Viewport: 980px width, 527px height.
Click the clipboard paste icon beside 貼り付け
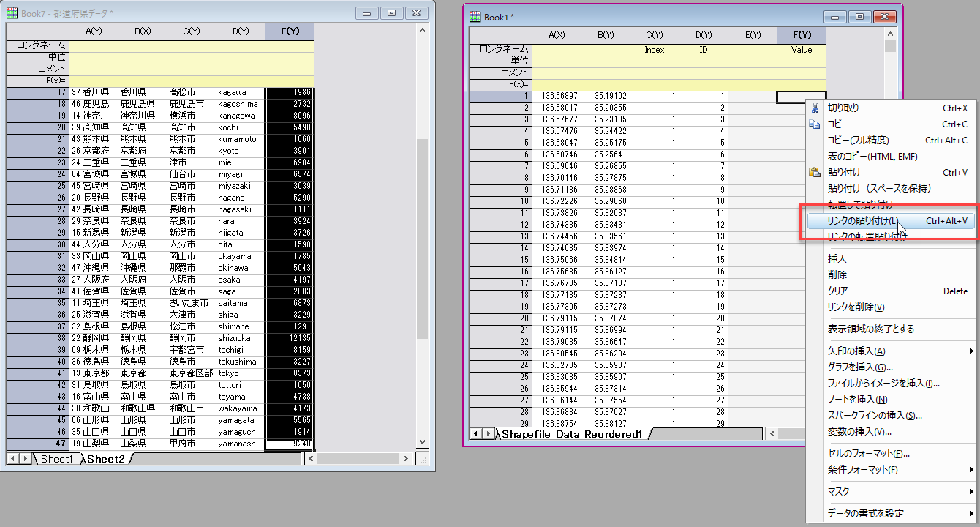pos(815,172)
